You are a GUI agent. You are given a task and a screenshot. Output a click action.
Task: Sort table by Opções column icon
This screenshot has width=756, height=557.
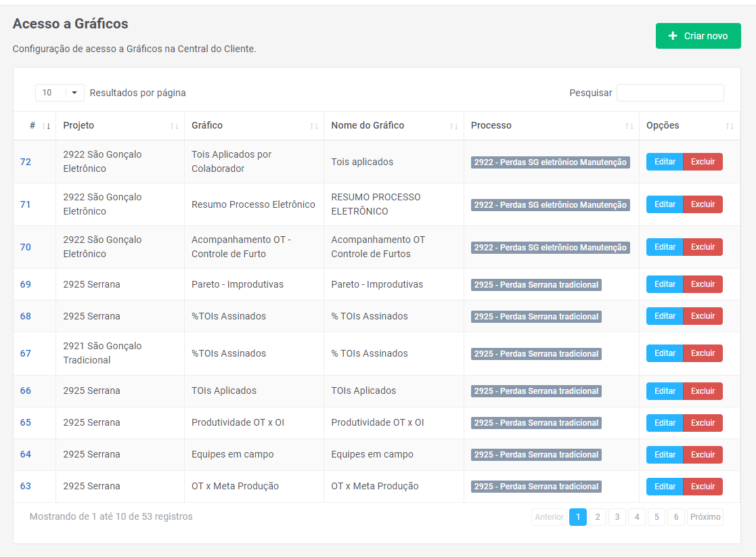[x=729, y=126]
